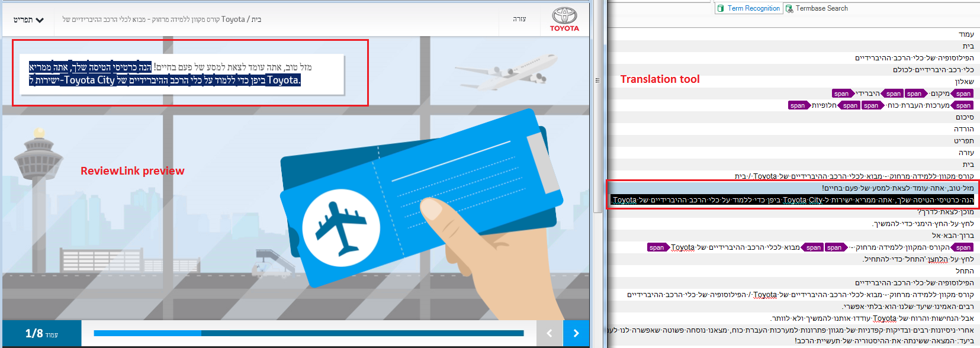Switch to the Term Recognition tab
The height and width of the screenshot is (348, 980).
[749, 8]
